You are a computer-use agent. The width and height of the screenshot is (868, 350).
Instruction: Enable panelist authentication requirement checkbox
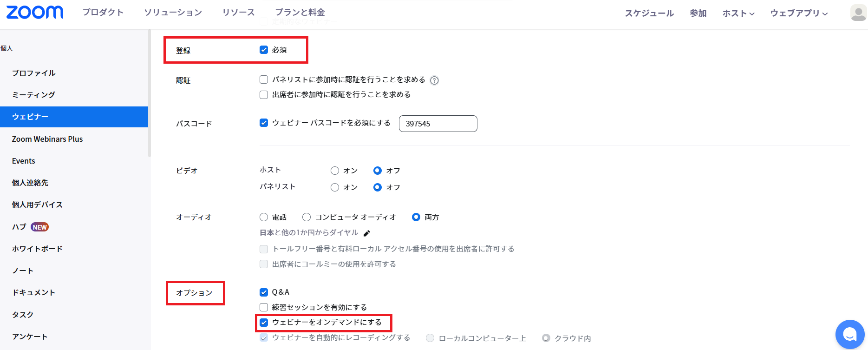(x=264, y=79)
